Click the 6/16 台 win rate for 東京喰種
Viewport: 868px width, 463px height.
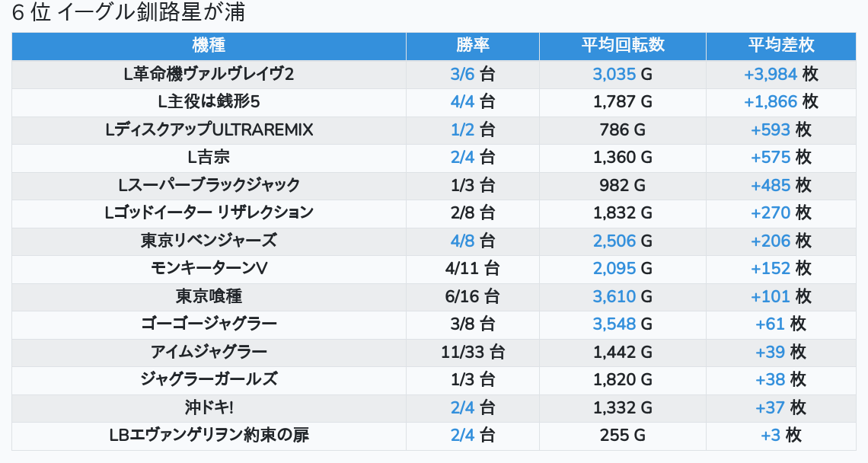[473, 296]
